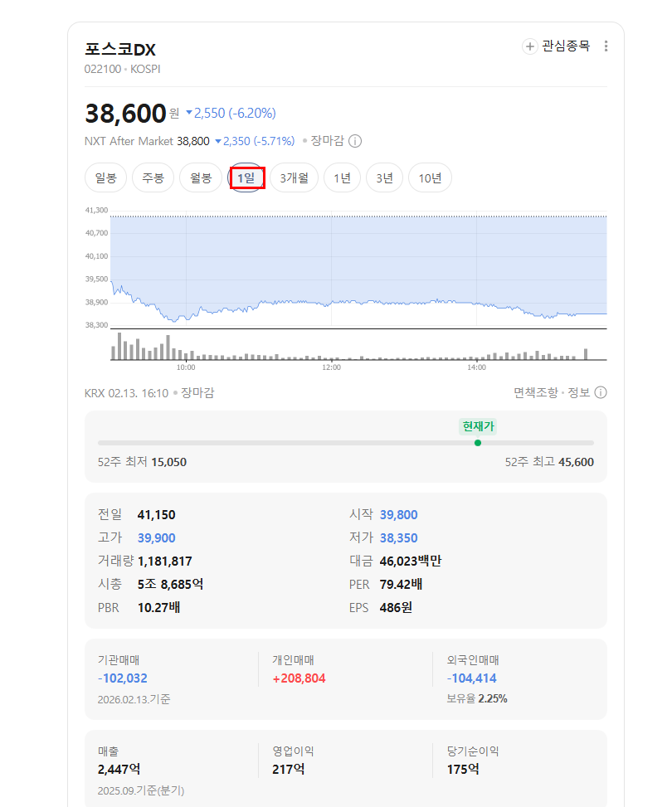Viewport: 672px width, 807px height.
Task: Click the 2026.02.13.기준 date note
Action: click(x=134, y=699)
